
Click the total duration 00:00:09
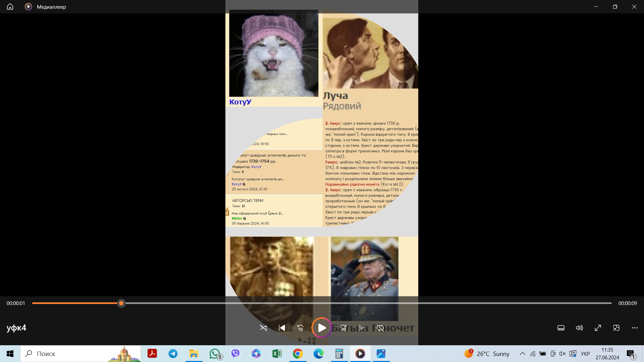pos(628,303)
